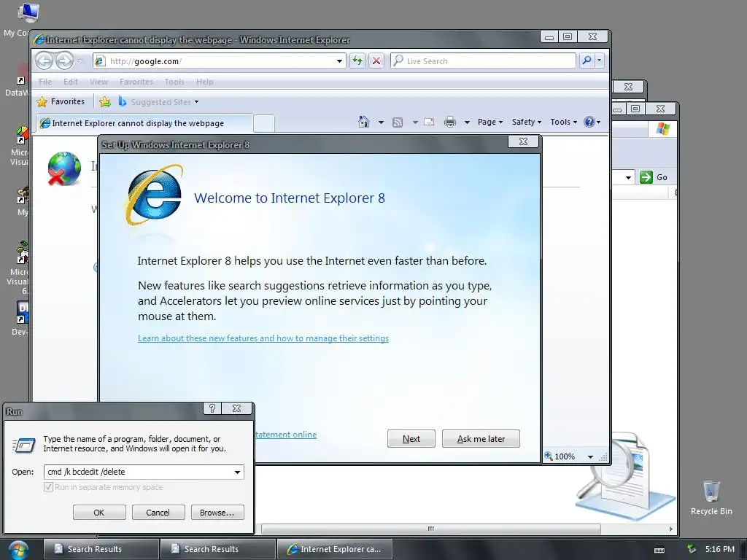Screen dimensions: 747x560
Task: Open the address bar history dropdown
Action: click(x=339, y=61)
